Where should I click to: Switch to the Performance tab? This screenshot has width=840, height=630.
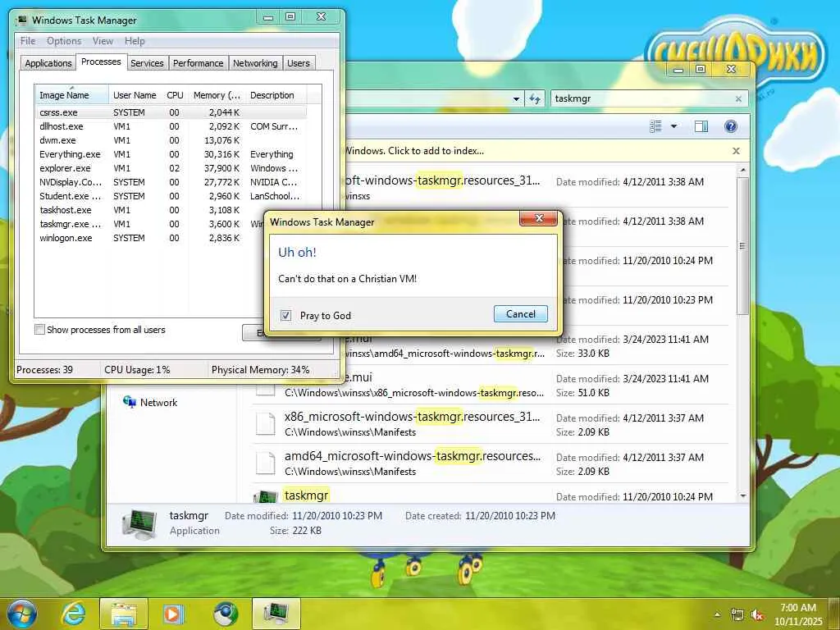coord(199,63)
